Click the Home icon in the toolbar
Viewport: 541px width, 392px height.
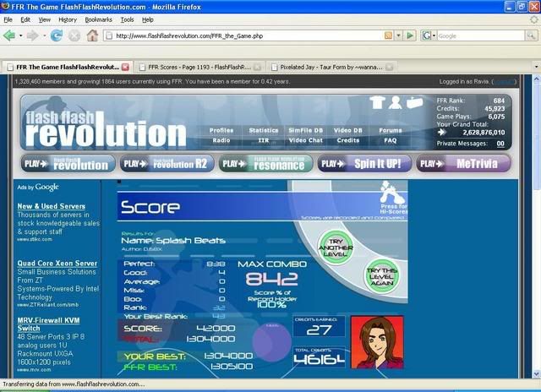[92, 35]
